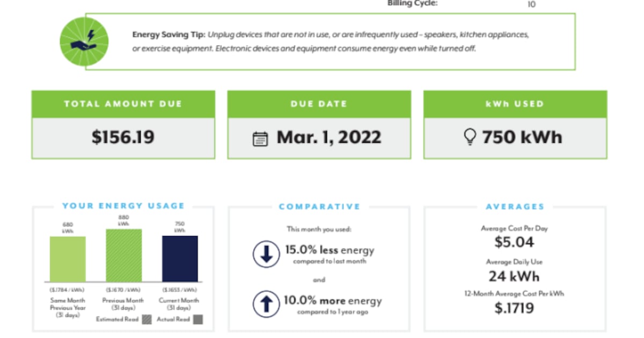Click the Averages section title
Viewport: 644px width, 338px height.
tap(515, 207)
